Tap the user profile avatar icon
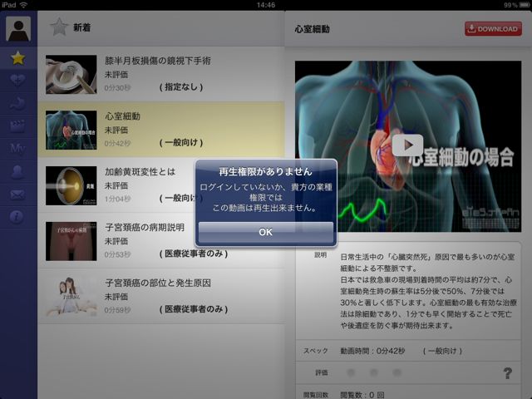Viewport: 532px width, 399px height. (x=18, y=28)
